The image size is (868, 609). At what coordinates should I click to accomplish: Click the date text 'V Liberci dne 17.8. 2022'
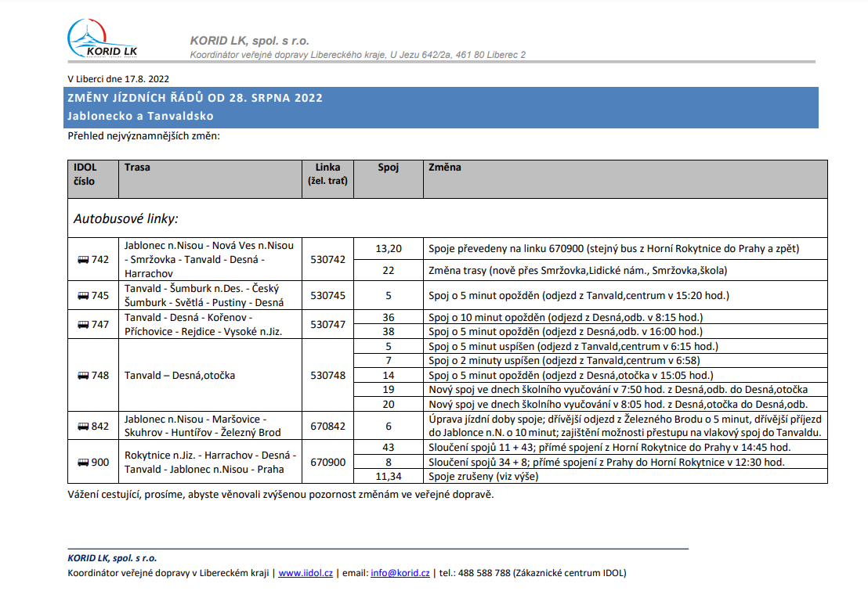point(118,79)
